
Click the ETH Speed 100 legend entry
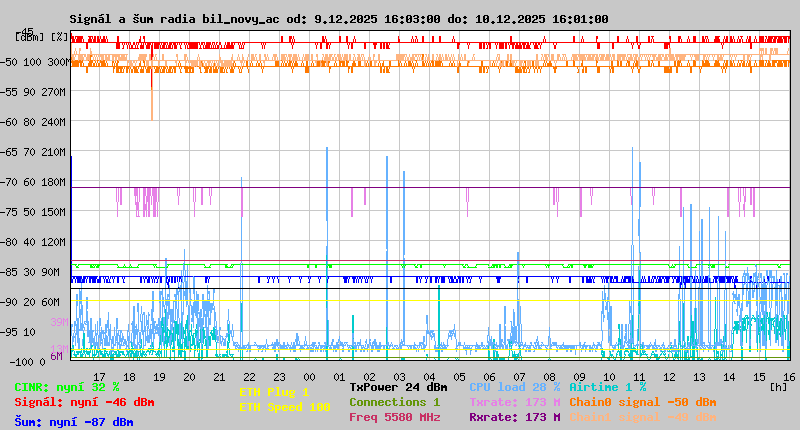(284, 407)
